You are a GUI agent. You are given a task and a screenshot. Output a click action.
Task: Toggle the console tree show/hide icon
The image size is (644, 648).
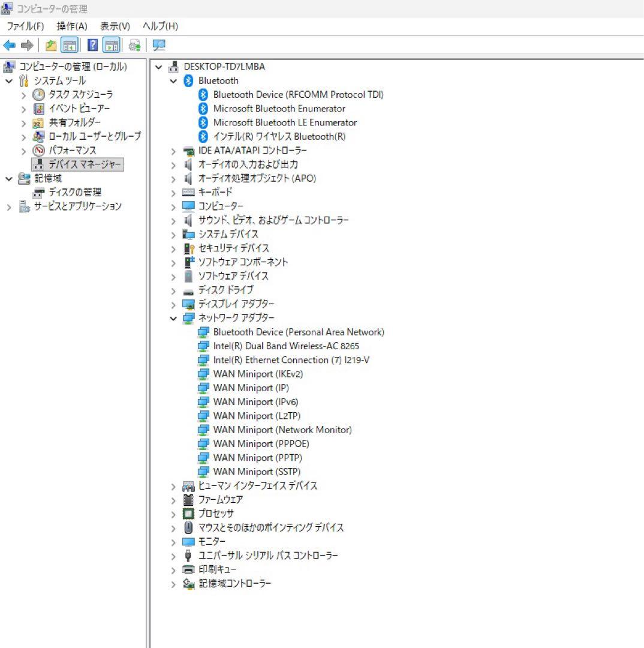click(70, 45)
